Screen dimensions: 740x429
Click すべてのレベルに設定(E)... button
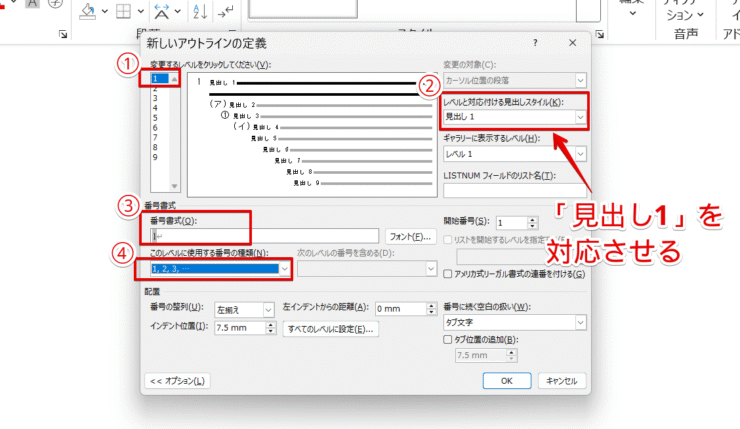(x=330, y=329)
